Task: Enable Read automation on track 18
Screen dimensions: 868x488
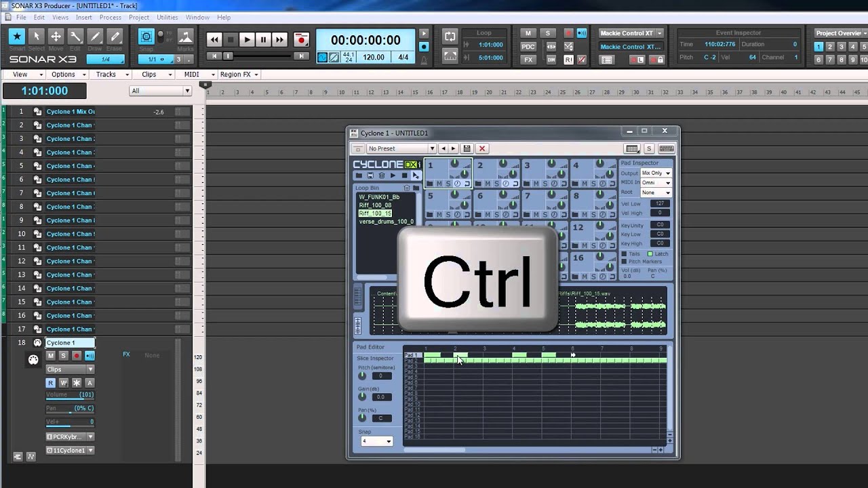Action: click(50, 383)
